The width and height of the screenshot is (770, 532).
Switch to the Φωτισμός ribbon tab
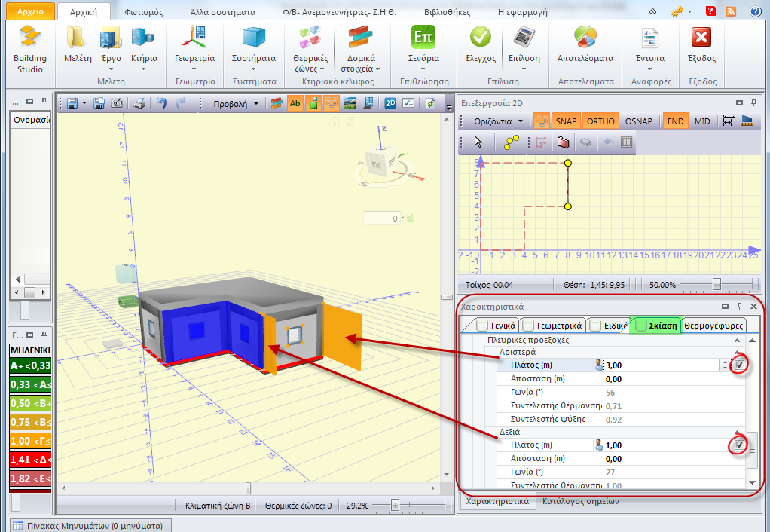pos(143,12)
